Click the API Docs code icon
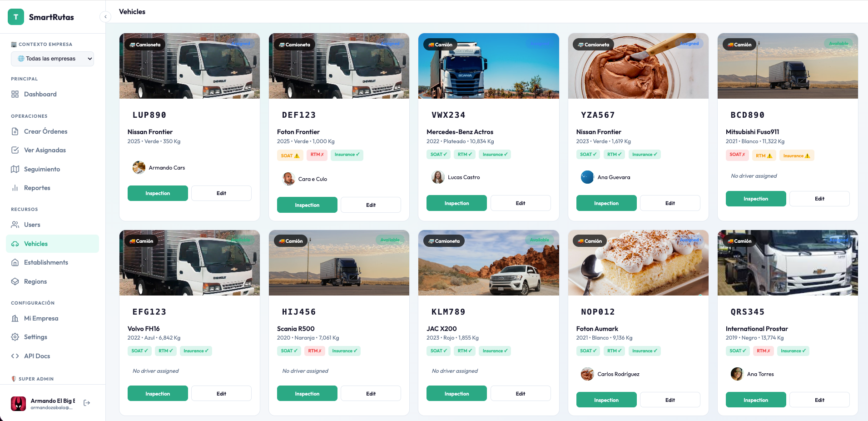Screen dimensions: 868x421 [x=15, y=356]
